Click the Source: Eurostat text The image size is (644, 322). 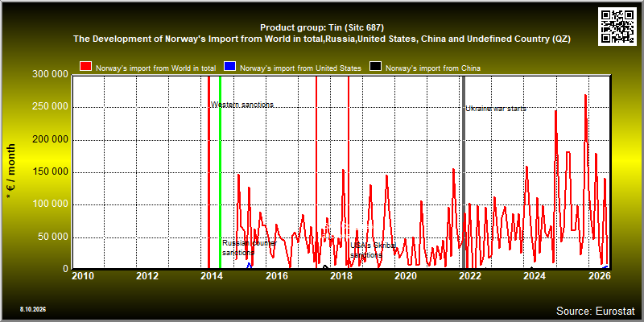click(x=595, y=311)
